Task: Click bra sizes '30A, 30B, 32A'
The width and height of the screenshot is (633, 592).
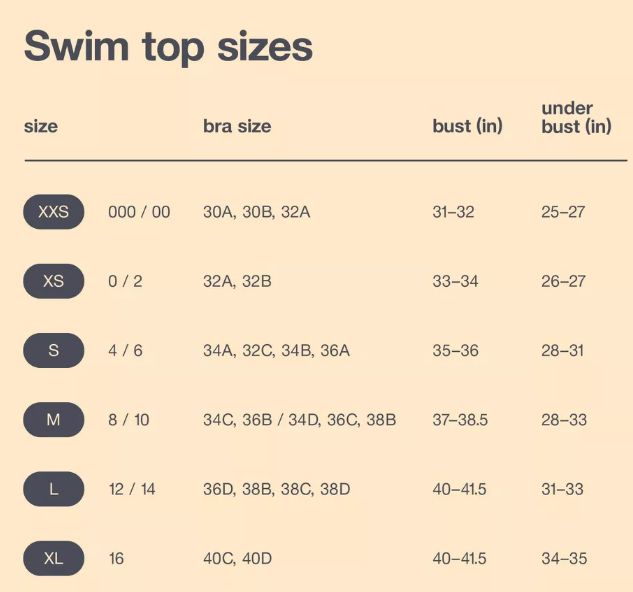Action: [257, 212]
